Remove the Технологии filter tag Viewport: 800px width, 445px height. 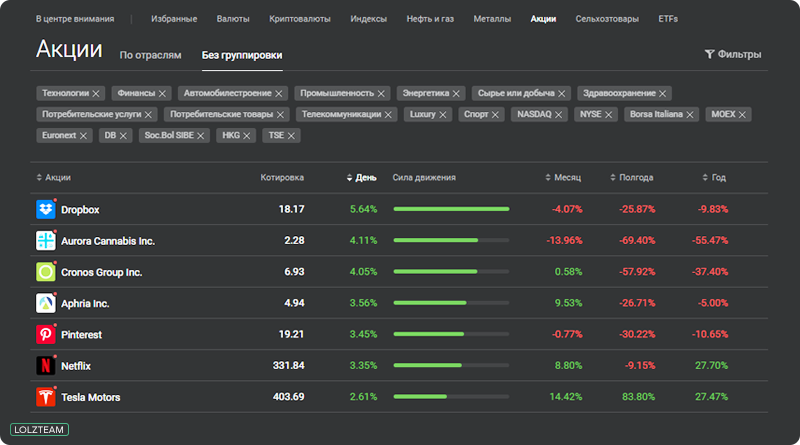(x=96, y=93)
